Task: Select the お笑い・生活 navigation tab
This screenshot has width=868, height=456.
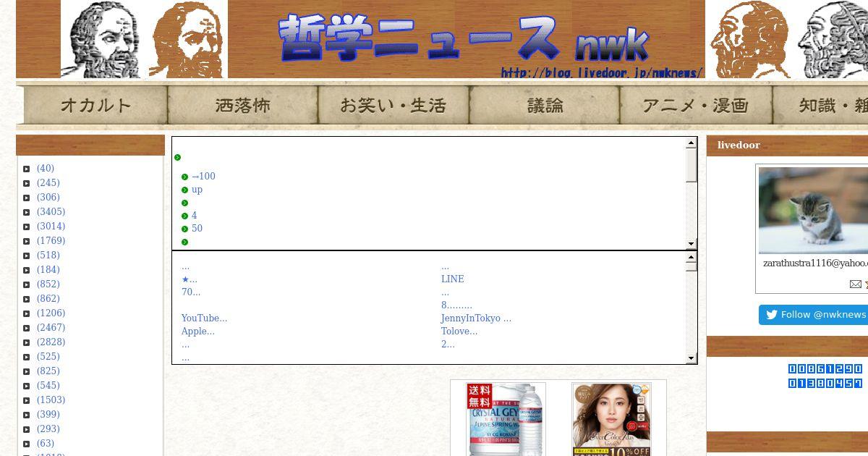Action: [x=393, y=106]
